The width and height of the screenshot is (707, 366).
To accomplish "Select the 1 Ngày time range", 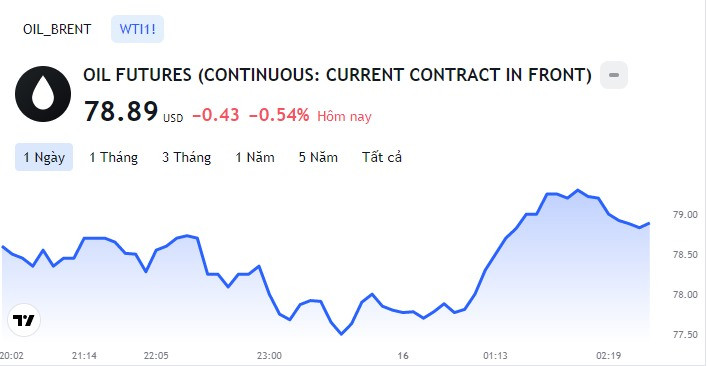I will pyautogui.click(x=44, y=157).
